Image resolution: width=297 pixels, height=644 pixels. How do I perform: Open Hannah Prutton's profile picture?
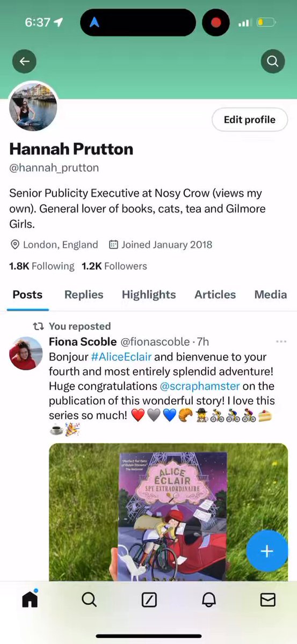click(x=33, y=107)
